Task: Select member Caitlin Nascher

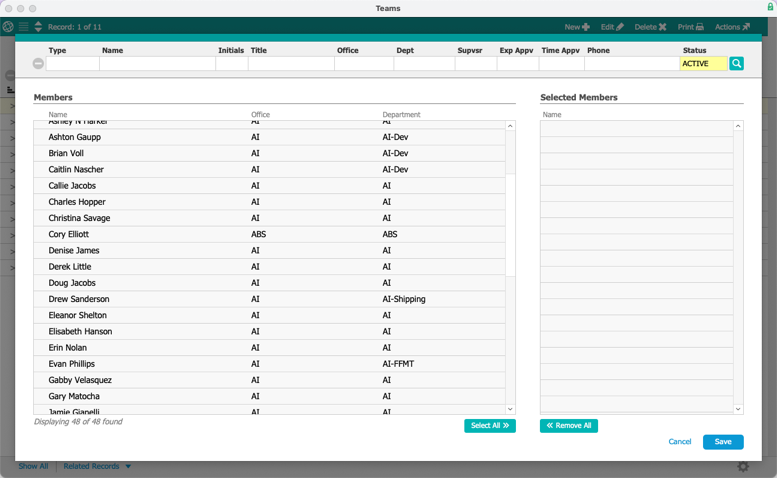Action: [x=270, y=169]
